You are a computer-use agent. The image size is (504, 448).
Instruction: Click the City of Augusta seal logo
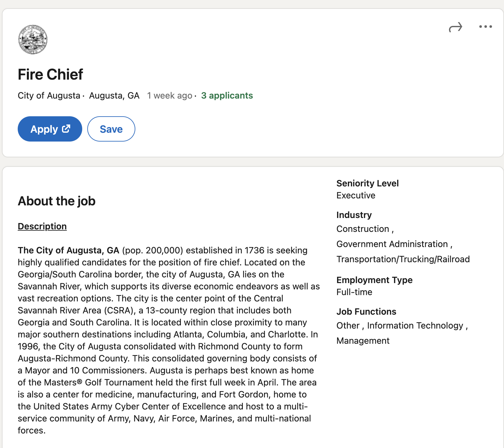coord(33,39)
